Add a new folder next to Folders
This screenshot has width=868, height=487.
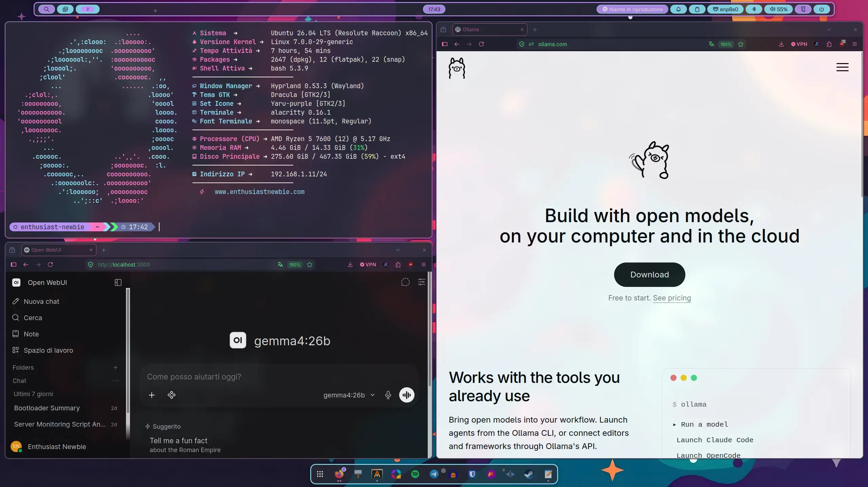pos(115,368)
